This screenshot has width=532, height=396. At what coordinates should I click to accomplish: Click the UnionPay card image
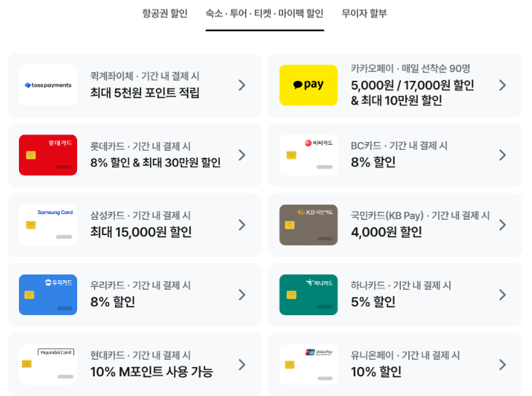pos(309,365)
